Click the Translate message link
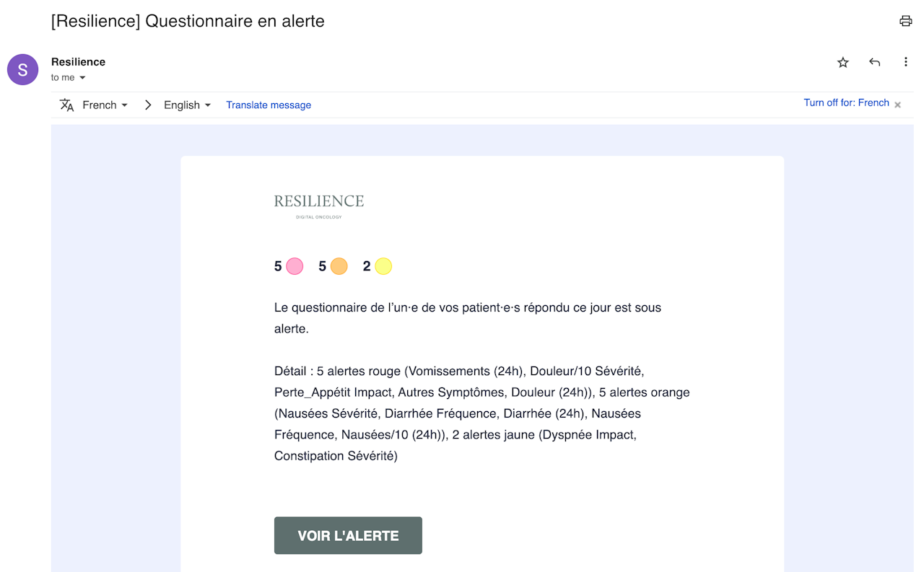Screen dimensions: 924x572 tap(269, 105)
